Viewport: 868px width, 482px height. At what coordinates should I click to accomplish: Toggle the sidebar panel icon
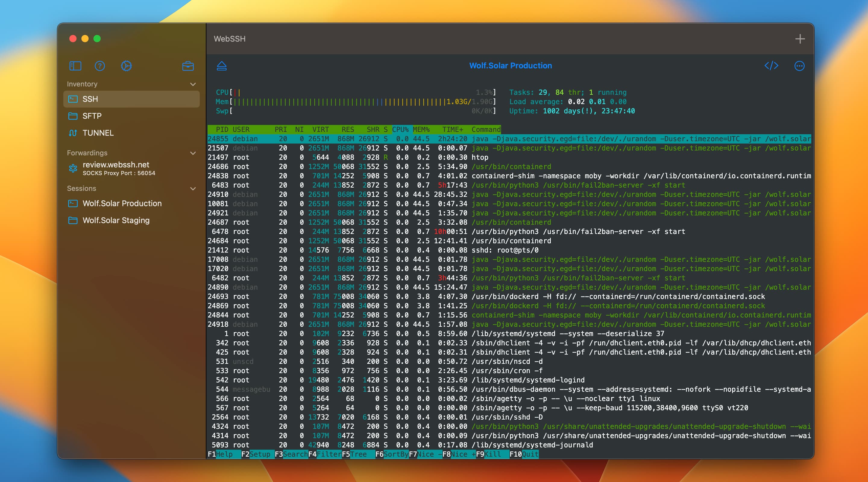click(x=75, y=66)
